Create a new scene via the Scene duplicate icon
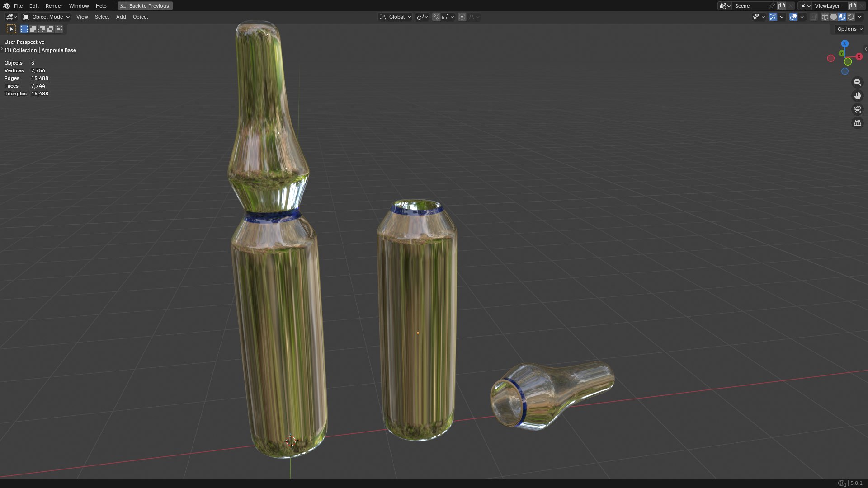Screen dimensions: 868x488 [x=782, y=6]
